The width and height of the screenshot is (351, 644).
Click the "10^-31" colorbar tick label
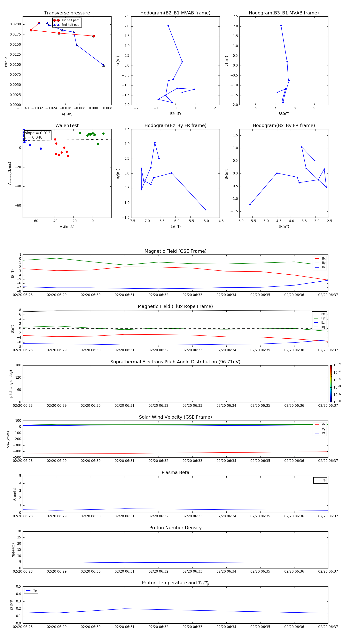click(337, 402)
